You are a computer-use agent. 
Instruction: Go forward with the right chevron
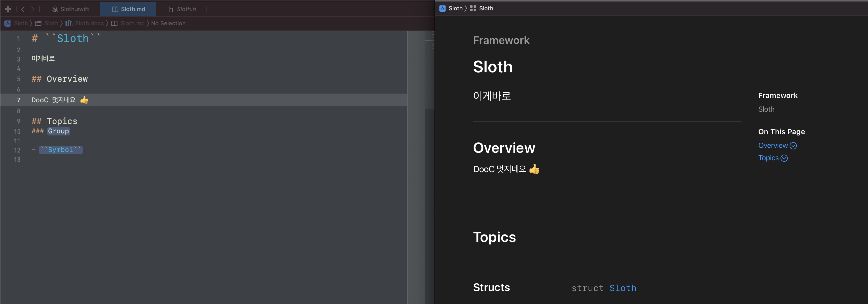[33, 9]
